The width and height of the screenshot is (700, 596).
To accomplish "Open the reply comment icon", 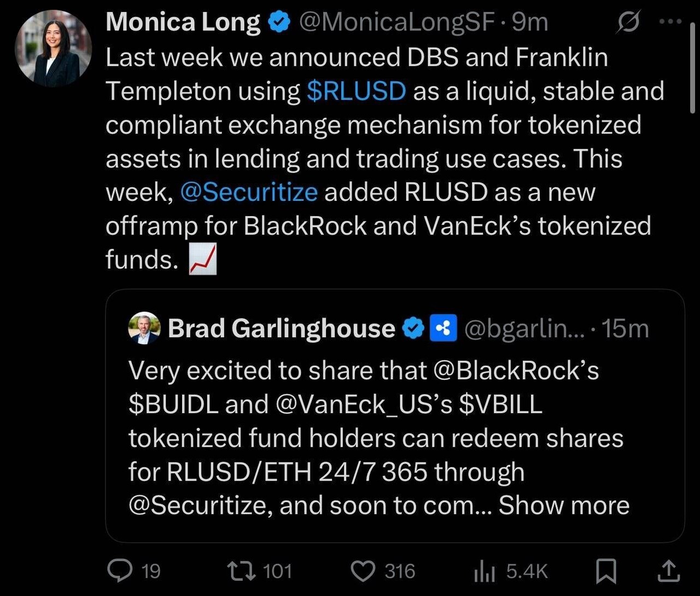I will click(x=120, y=571).
